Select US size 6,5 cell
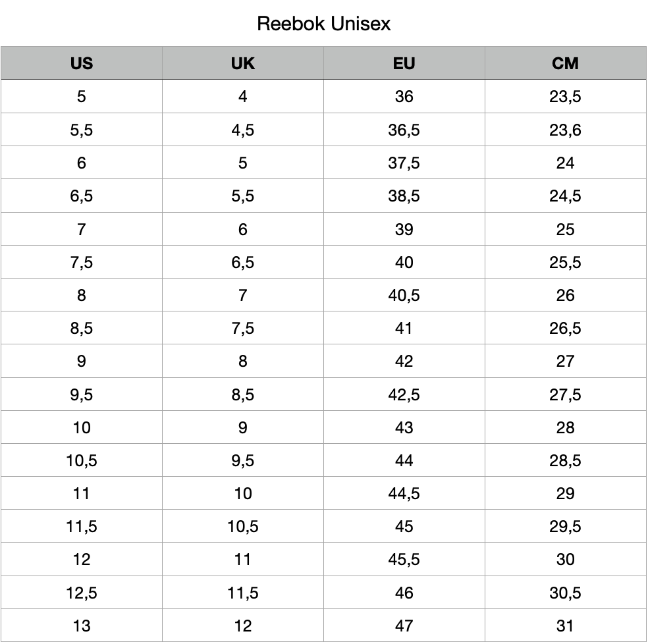The width and height of the screenshot is (648, 644). click(82, 196)
